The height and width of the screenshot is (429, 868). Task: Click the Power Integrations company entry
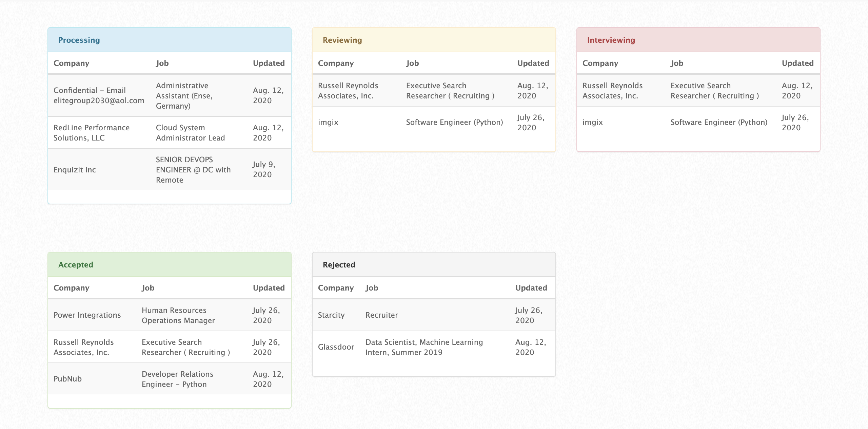(87, 315)
